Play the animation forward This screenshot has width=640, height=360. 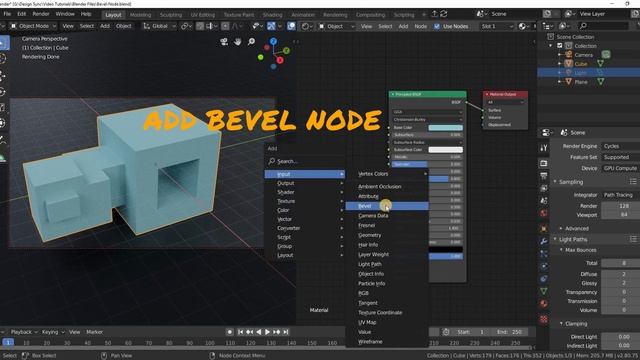pyautogui.click(x=267, y=332)
